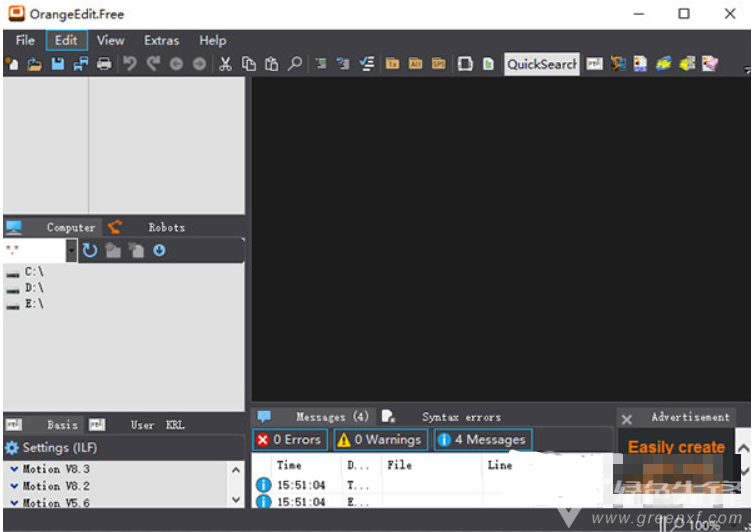Screen dimensions: 753x532
Task: Open the Edit menu
Action: coord(66,40)
